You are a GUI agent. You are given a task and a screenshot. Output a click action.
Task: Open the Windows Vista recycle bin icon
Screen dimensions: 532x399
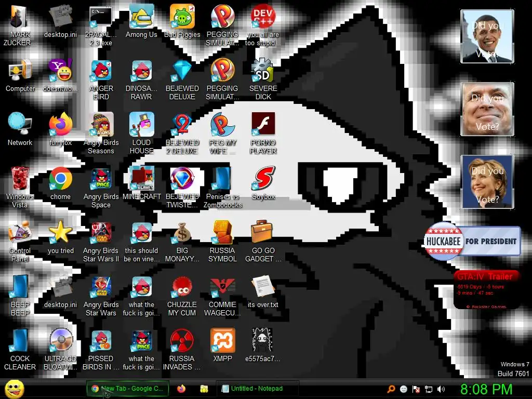pos(20,187)
